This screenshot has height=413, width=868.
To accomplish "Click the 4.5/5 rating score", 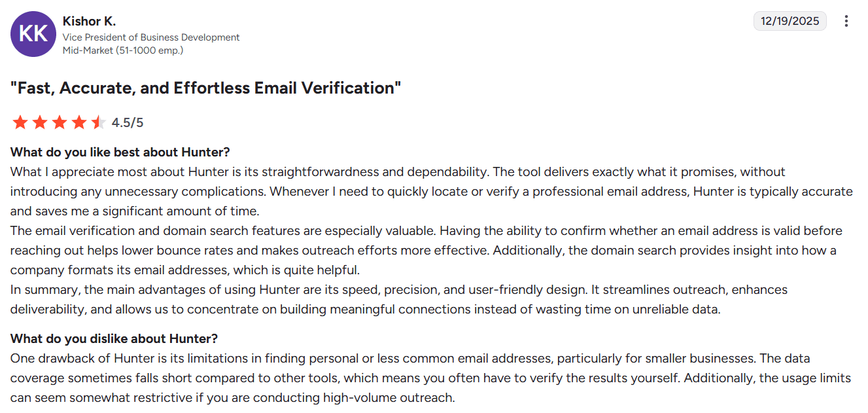I will [x=128, y=122].
